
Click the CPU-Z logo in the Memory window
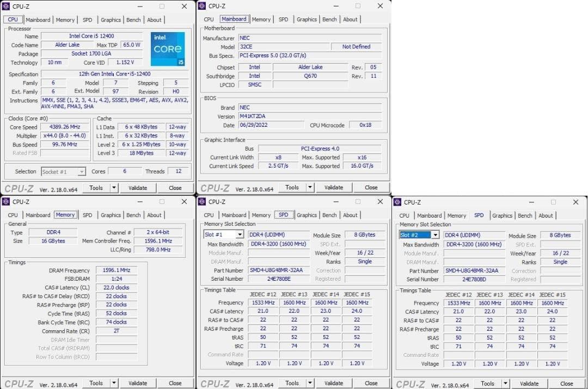[20, 383]
